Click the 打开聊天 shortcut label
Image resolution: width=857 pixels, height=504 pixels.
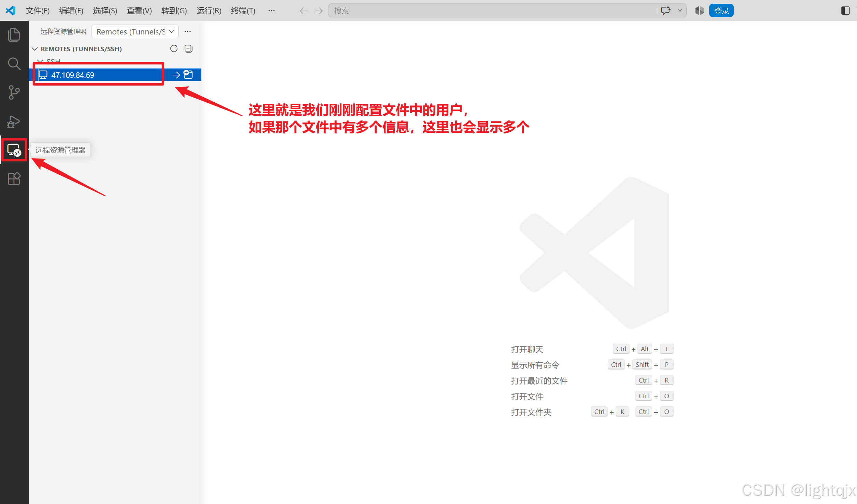pyautogui.click(x=527, y=349)
